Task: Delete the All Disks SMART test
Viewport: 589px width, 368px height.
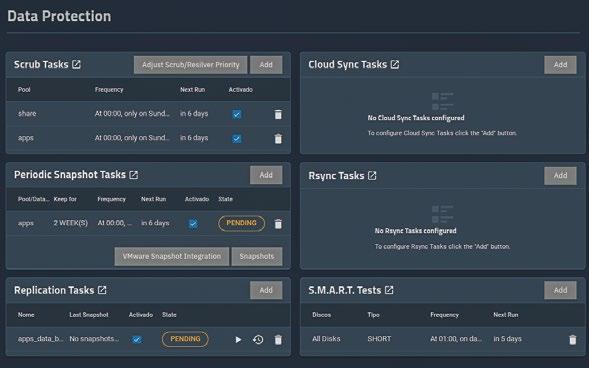Action: click(x=572, y=339)
